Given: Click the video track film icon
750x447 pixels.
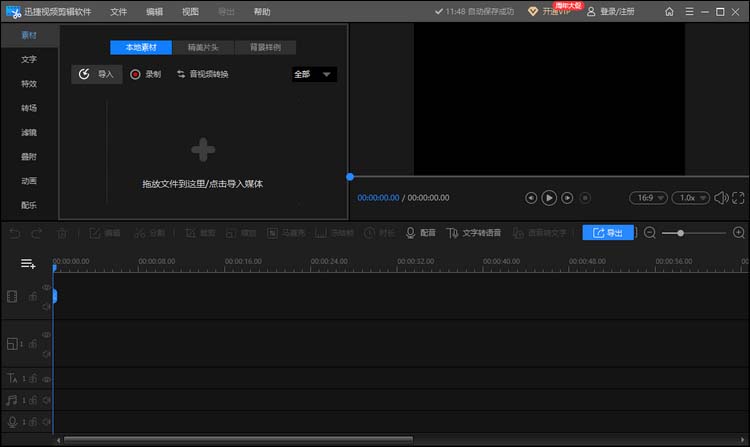Looking at the screenshot, I should pos(12,296).
